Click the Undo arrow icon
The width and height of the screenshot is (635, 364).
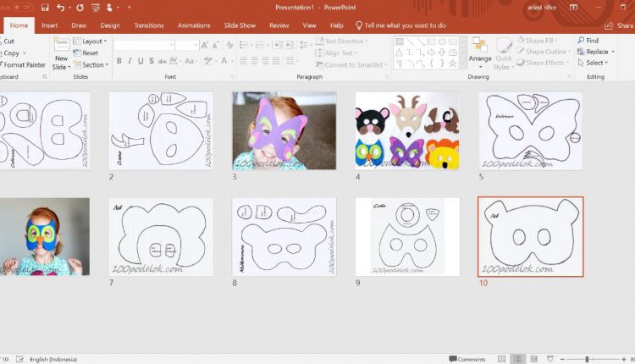pyautogui.click(x=61, y=8)
